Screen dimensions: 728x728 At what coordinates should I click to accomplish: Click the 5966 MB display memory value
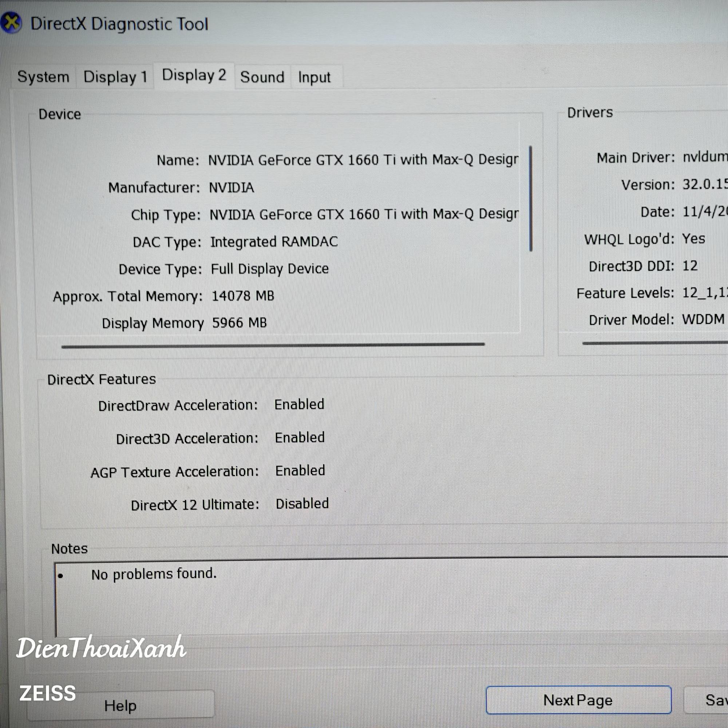239,323
